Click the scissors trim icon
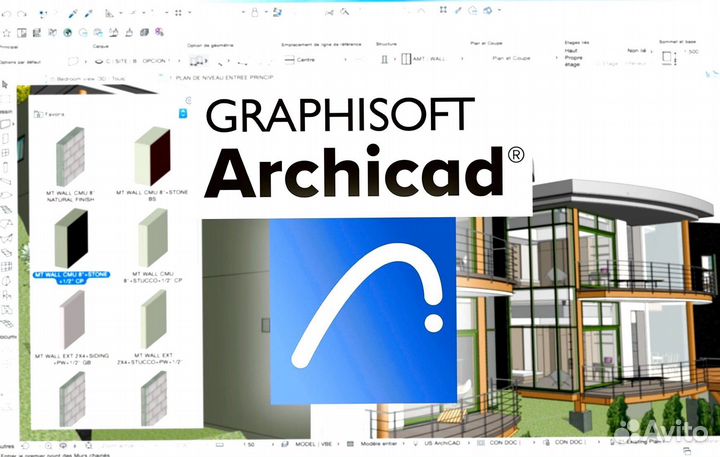The image size is (720, 457). pos(329,12)
